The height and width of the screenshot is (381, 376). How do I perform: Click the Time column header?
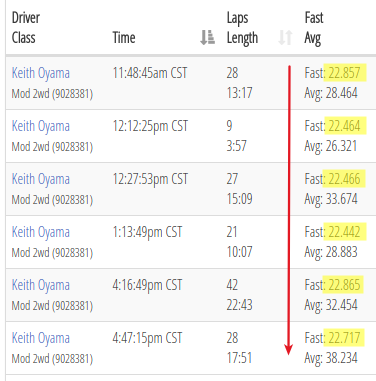click(x=124, y=37)
